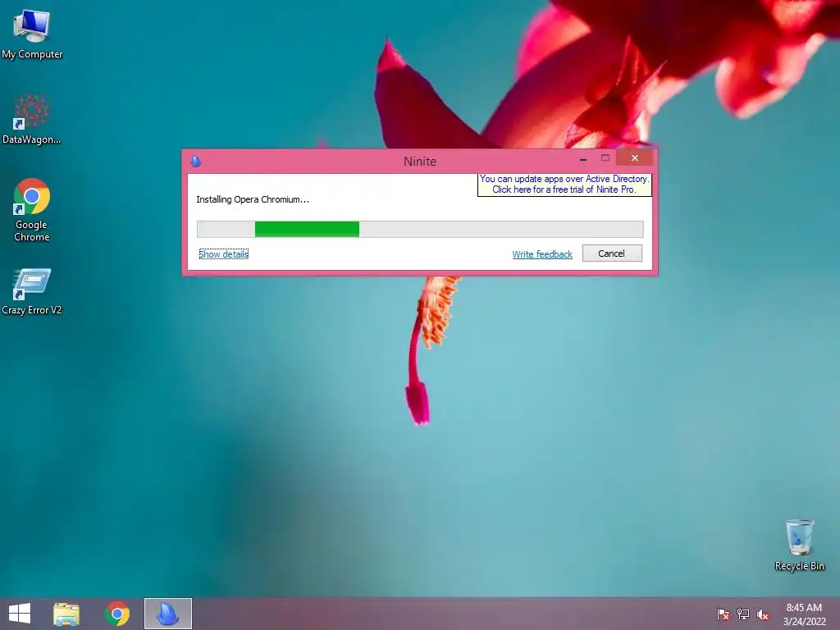The image size is (840, 630).
Task: Click the Ninite Pro free trial banner
Action: coord(564,185)
